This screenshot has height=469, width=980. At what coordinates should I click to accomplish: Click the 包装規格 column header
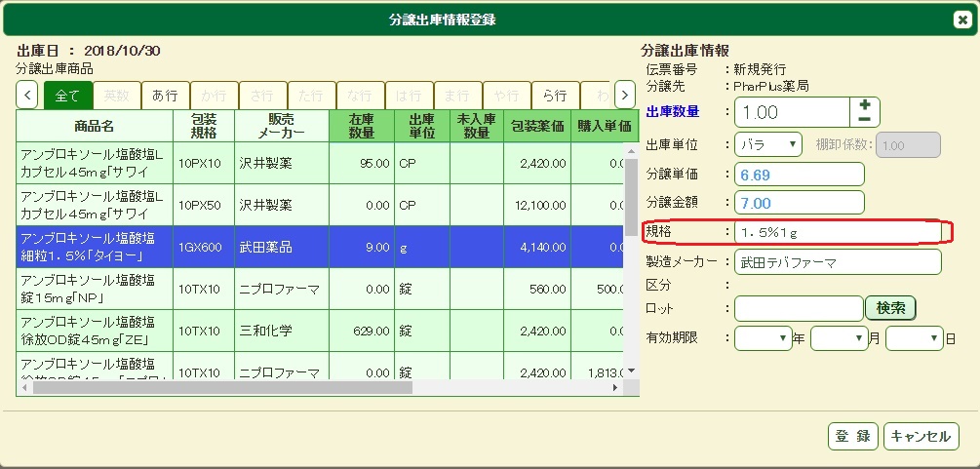(204, 126)
